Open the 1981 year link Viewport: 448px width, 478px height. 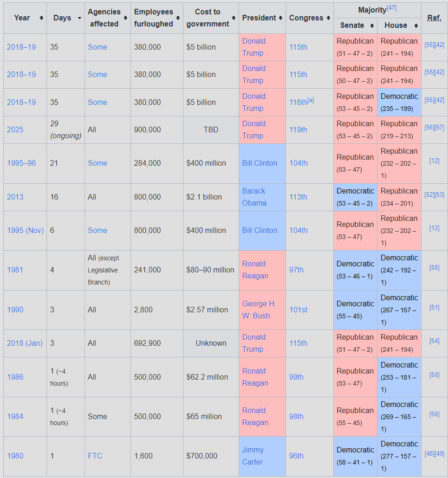(x=15, y=270)
